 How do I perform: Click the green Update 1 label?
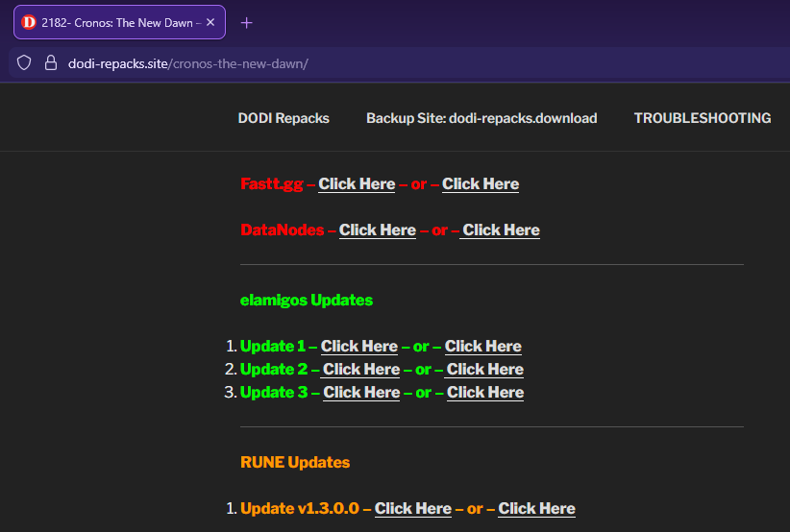click(x=273, y=347)
